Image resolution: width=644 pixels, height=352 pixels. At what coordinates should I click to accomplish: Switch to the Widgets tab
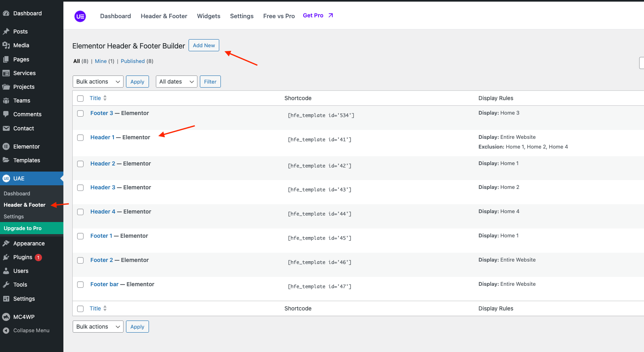(x=208, y=16)
